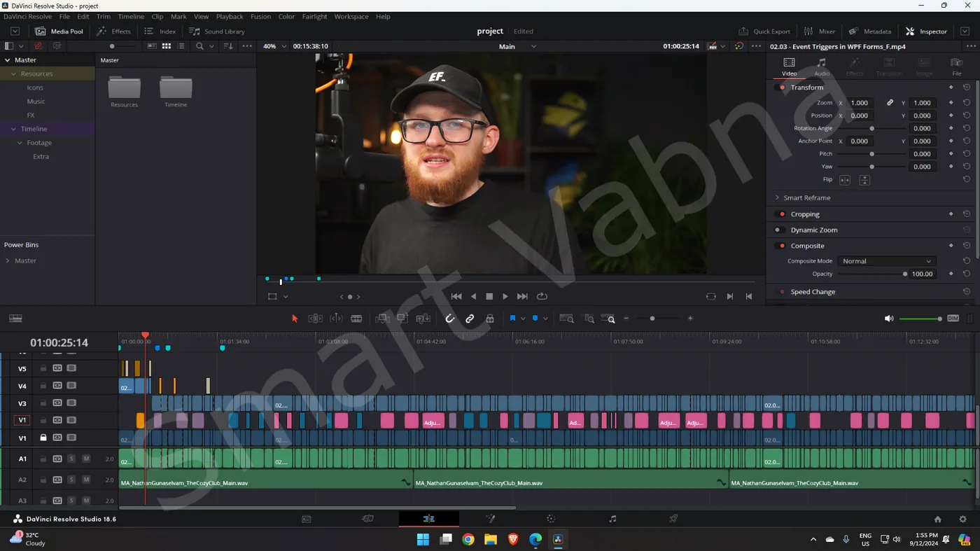Click the Overwrite Clip icon
The image size is (980, 551).
(402, 319)
